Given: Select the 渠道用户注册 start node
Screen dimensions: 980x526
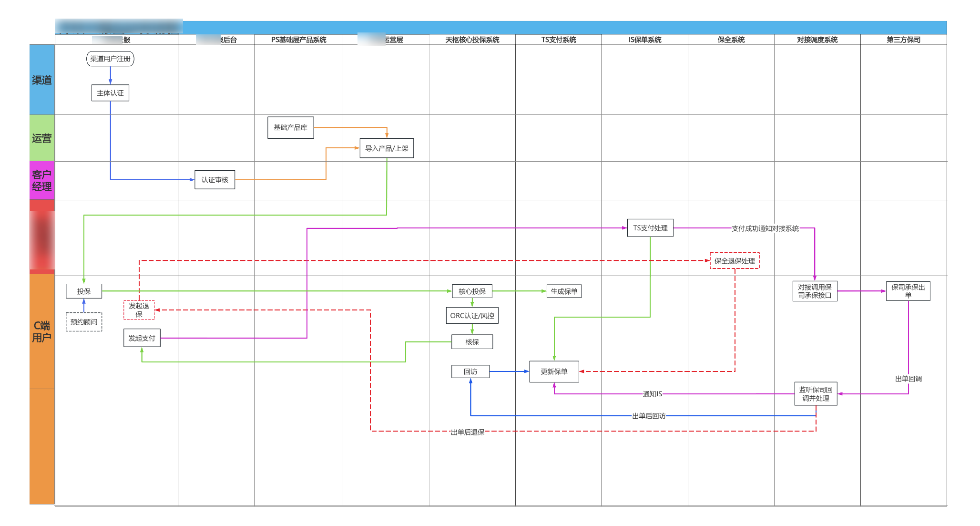Looking at the screenshot, I should (x=110, y=59).
